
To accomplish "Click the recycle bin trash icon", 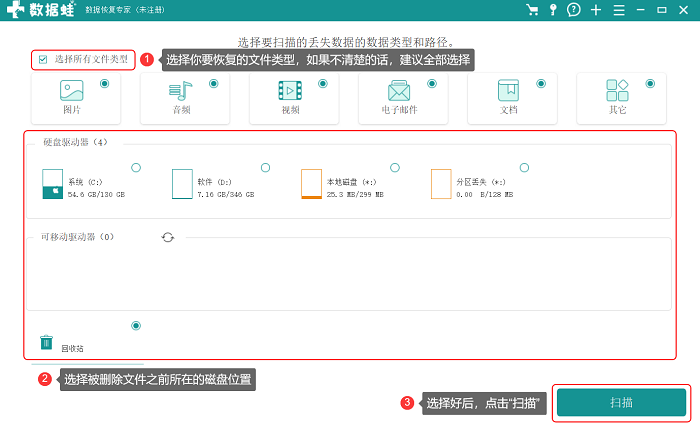I will [x=46, y=342].
